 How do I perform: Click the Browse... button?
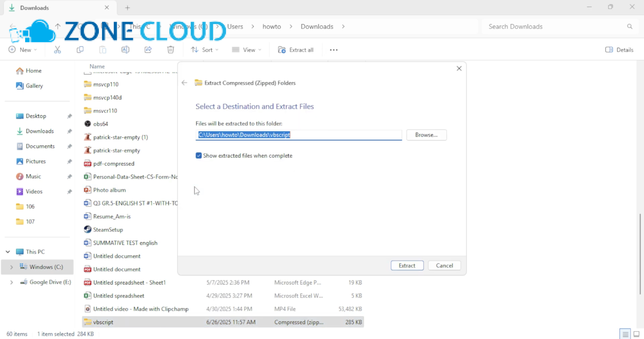[x=426, y=135]
